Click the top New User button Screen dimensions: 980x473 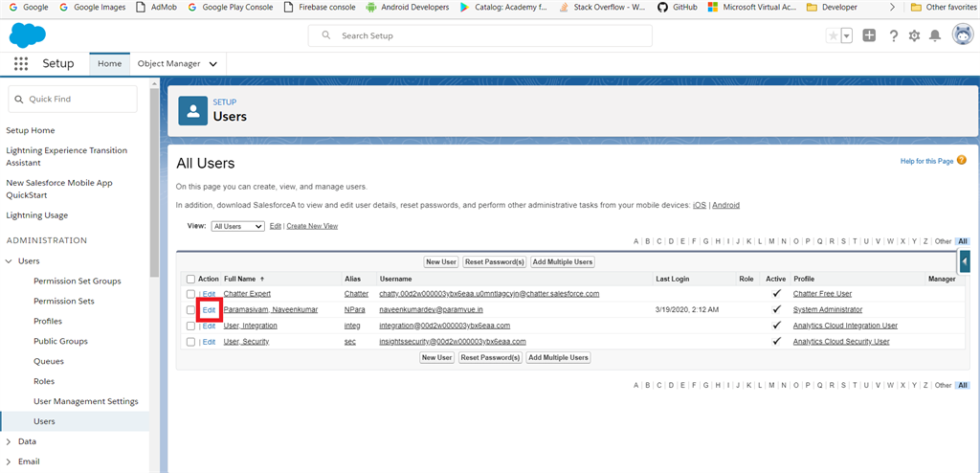[440, 261]
